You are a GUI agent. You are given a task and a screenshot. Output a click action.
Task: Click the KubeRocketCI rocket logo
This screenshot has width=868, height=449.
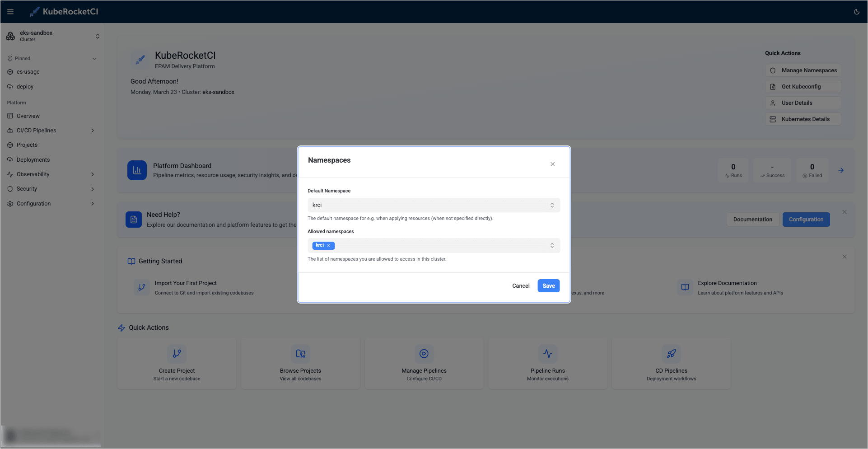(x=34, y=11)
